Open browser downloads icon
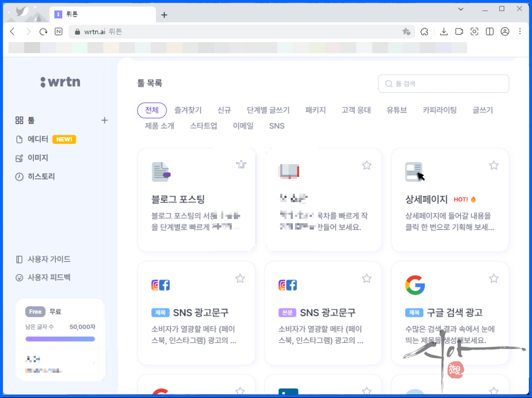Image resolution: width=532 pixels, height=398 pixels. pos(444,32)
